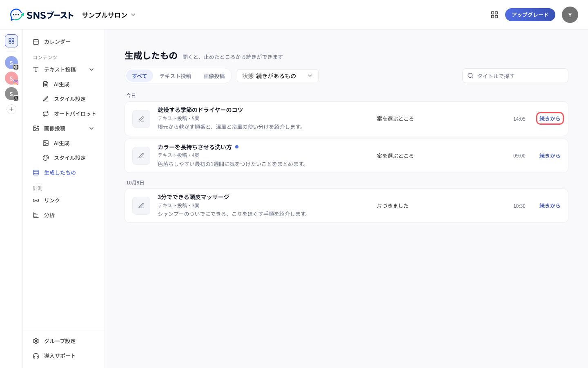
Task: Open AI生成 under テキスト投稿
Action: pyautogui.click(x=69, y=84)
